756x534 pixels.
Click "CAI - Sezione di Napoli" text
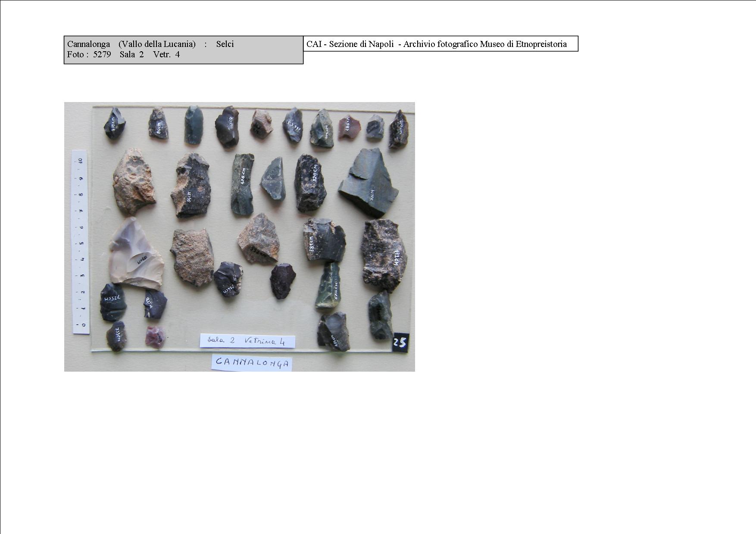(350, 44)
